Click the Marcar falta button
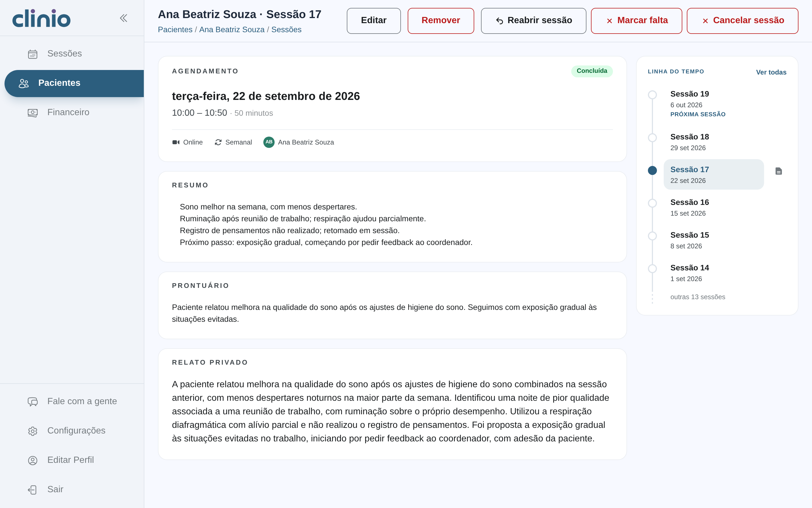Image resolution: width=812 pixels, height=508 pixels. click(x=637, y=21)
